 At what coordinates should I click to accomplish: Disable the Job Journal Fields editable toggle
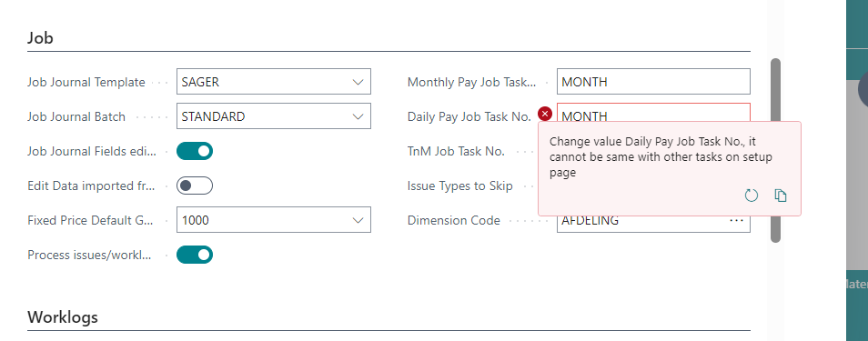195,151
